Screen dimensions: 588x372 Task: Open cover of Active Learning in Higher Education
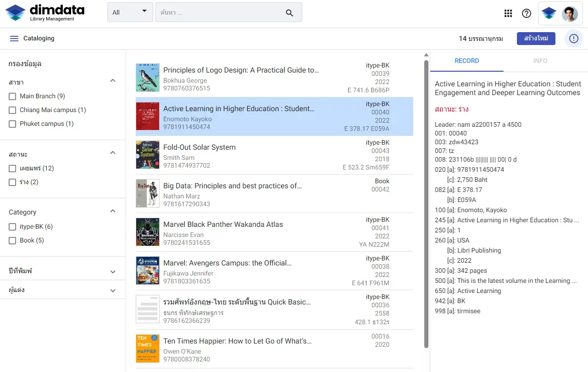[148, 116]
